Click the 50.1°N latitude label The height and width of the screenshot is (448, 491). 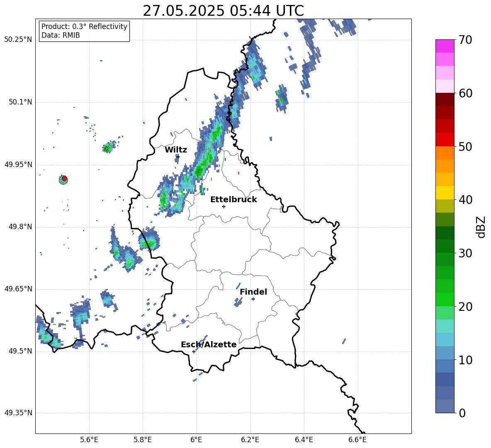click(20, 102)
